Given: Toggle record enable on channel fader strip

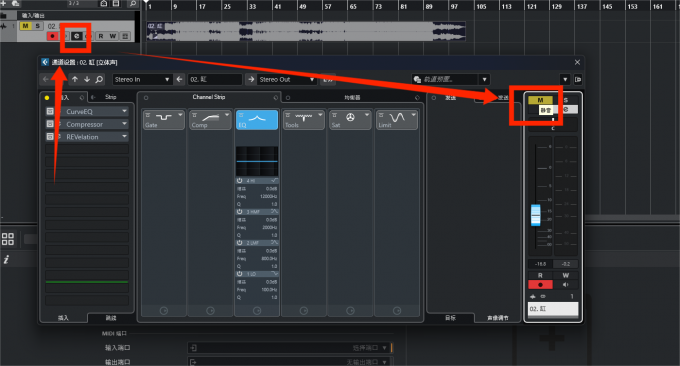Looking at the screenshot, I should [x=540, y=284].
